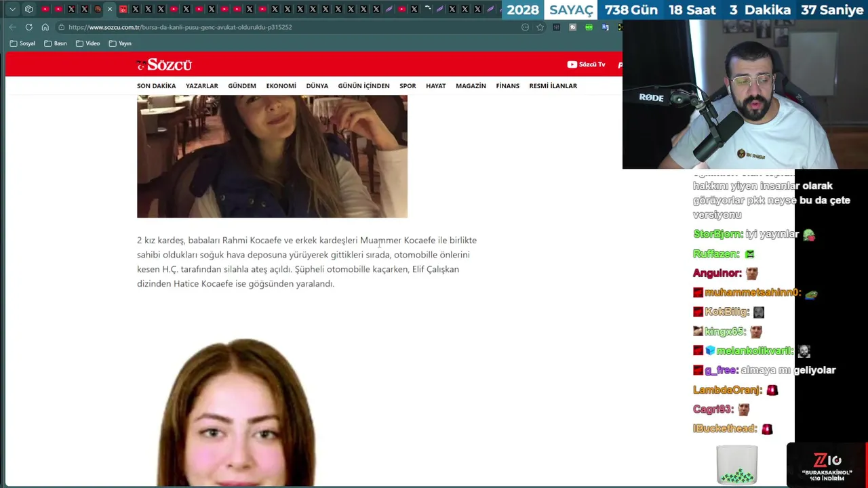Image resolution: width=868 pixels, height=488 pixels.
Task: Click StorBjorn username in chat
Action: [717, 235]
